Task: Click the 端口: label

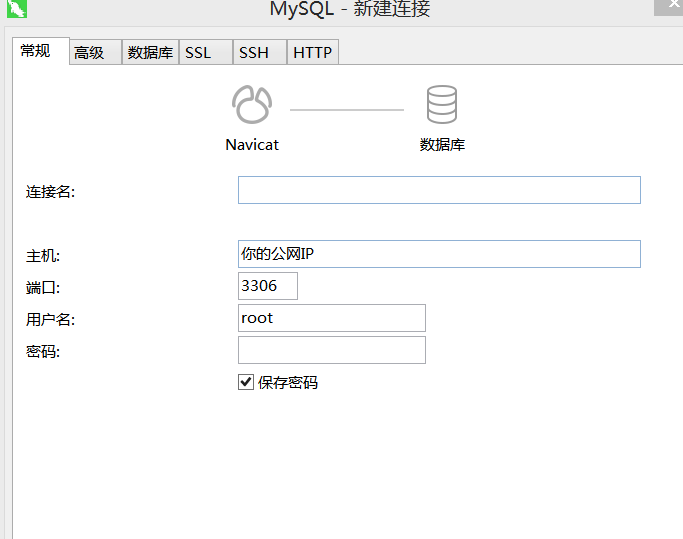Action: [43, 288]
